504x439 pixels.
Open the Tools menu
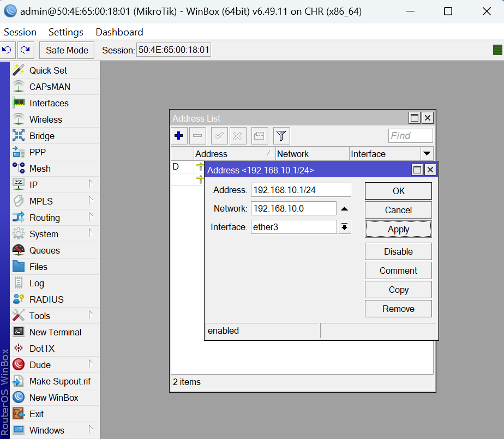point(55,316)
